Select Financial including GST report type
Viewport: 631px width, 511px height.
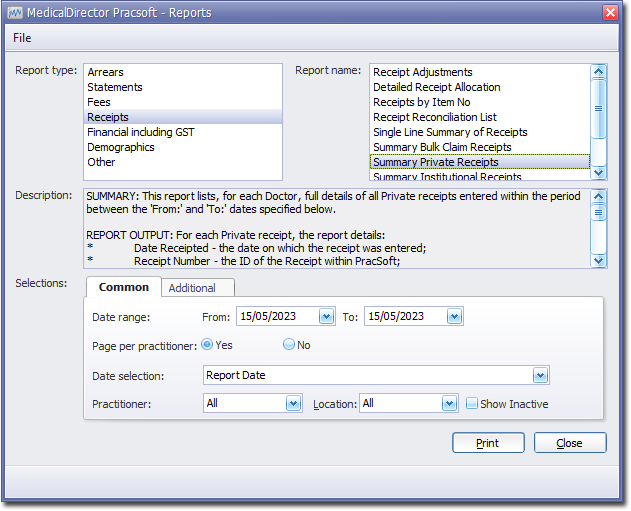click(x=141, y=132)
